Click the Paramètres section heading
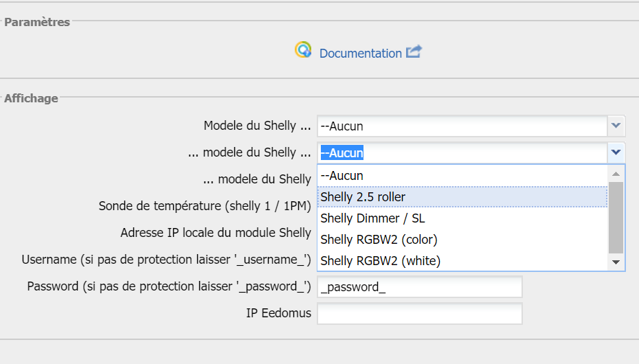This screenshot has height=364, width=639. tap(37, 22)
